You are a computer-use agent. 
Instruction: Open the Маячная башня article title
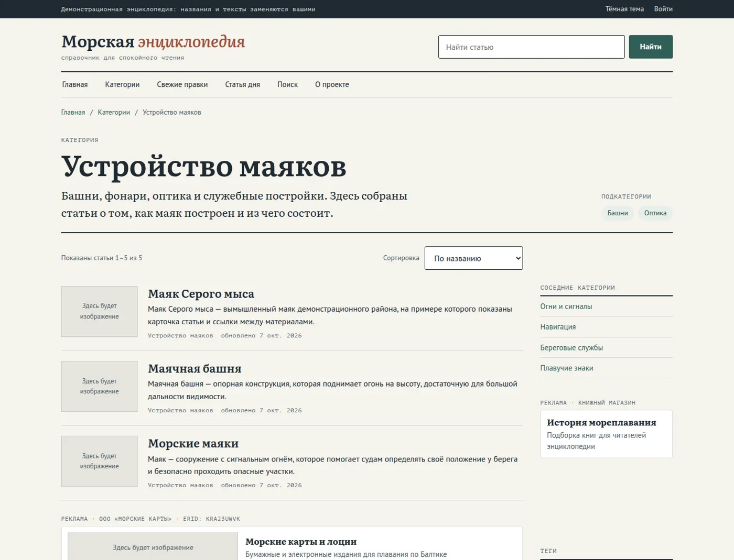(x=195, y=369)
